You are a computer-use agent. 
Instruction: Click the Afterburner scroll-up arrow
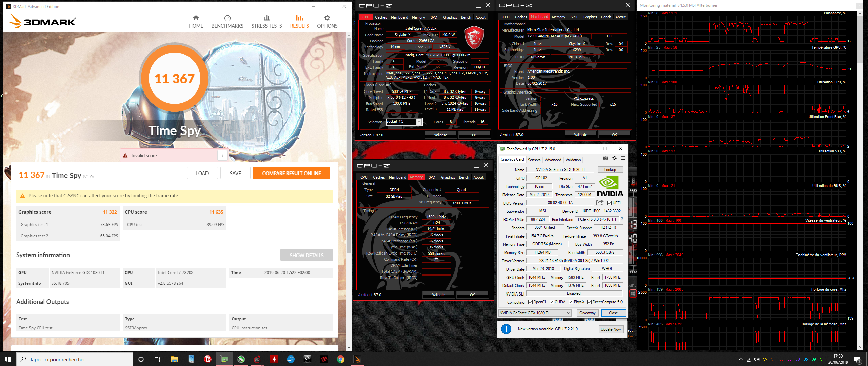pyautogui.click(x=860, y=14)
